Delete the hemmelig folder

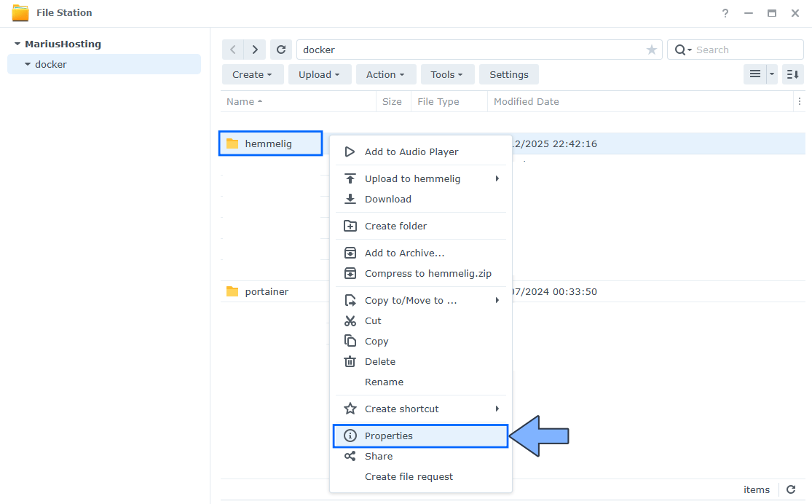[x=379, y=361]
